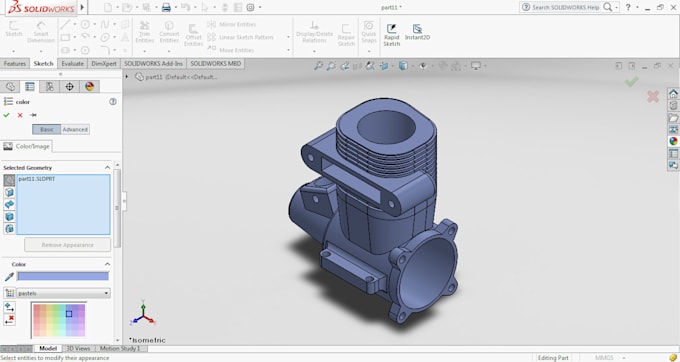680x362 pixels.
Task: Cancel color edit with red X
Action: pyautogui.click(x=20, y=115)
